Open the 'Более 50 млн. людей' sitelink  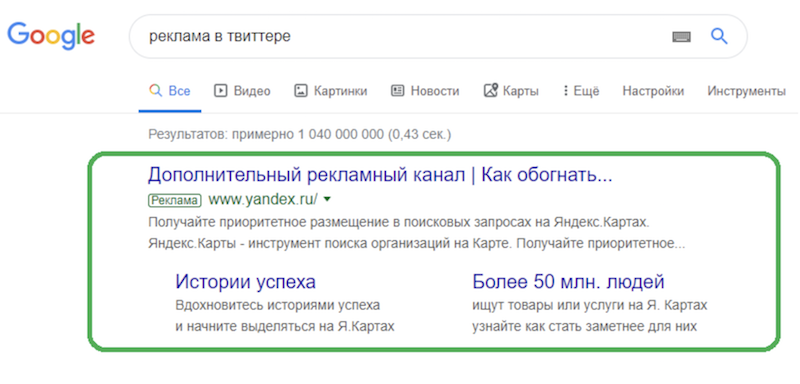[x=568, y=281]
